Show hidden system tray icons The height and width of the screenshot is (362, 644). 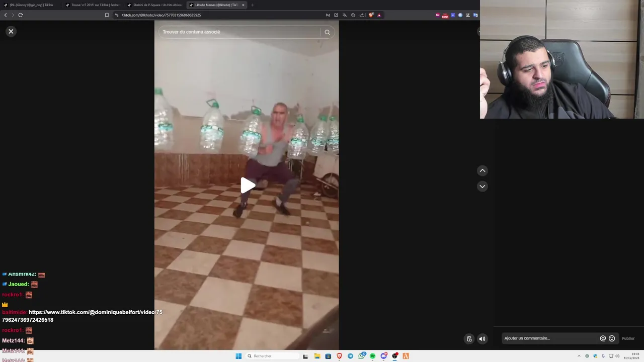coord(579,356)
